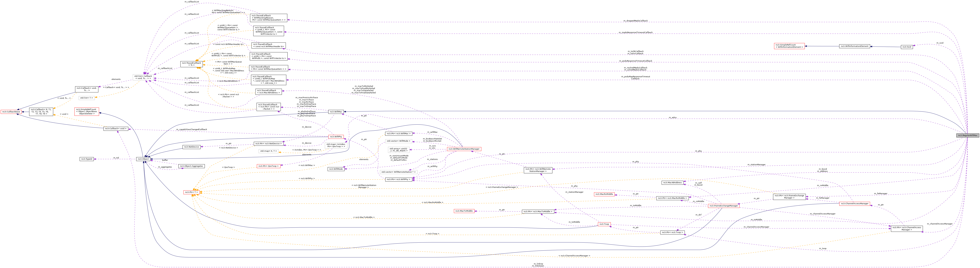Open the ns3::Callback< void > node
Image resolution: width=980 pixels, height=268 pixels.
(x=116, y=129)
